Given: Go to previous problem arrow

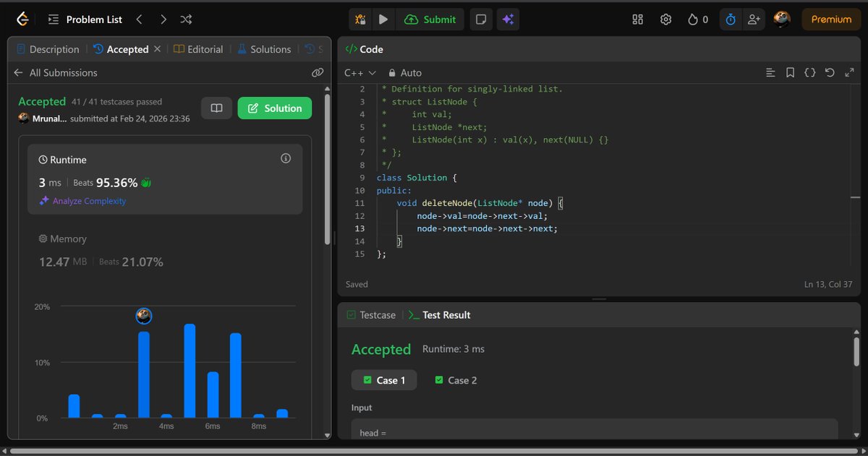Looking at the screenshot, I should (x=140, y=20).
